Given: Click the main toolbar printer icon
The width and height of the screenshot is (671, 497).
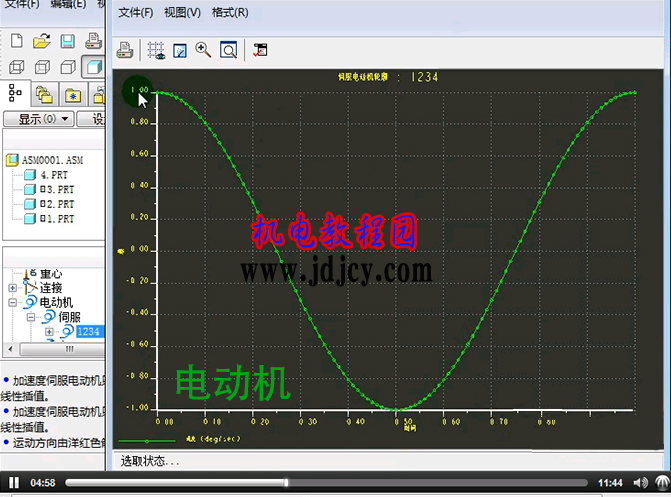Looking at the screenshot, I should pos(93,41).
